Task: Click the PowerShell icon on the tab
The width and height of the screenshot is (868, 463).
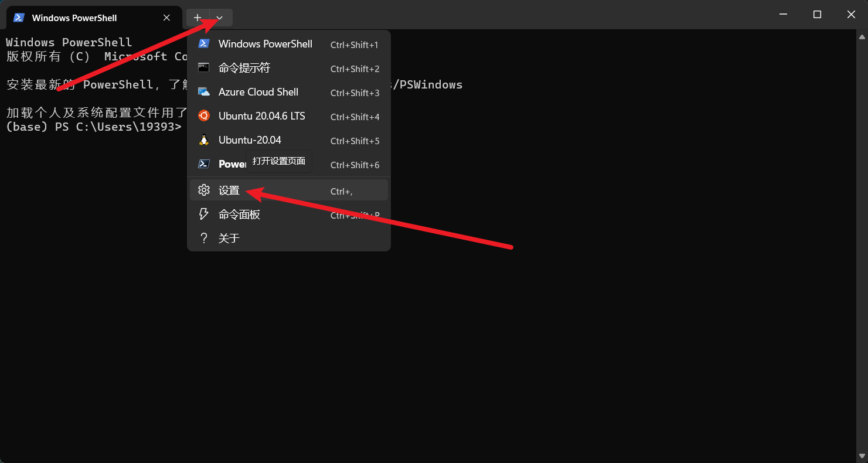Action: click(19, 18)
